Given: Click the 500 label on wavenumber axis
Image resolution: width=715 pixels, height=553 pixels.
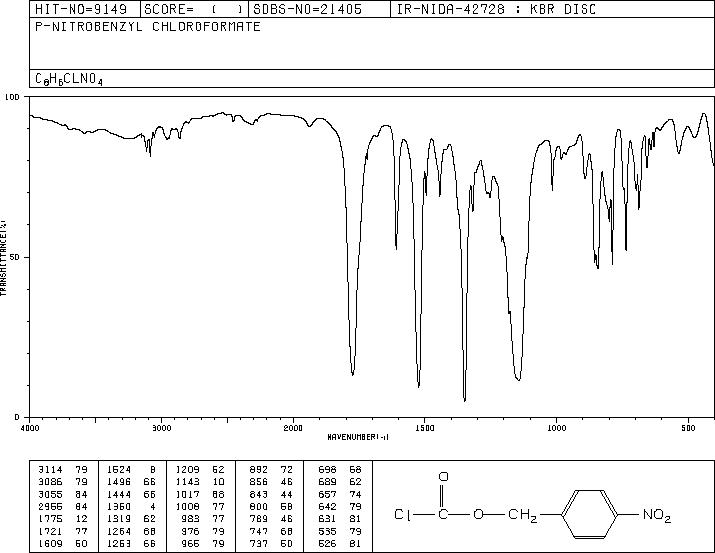Looking at the screenshot, I should pos(689,428).
